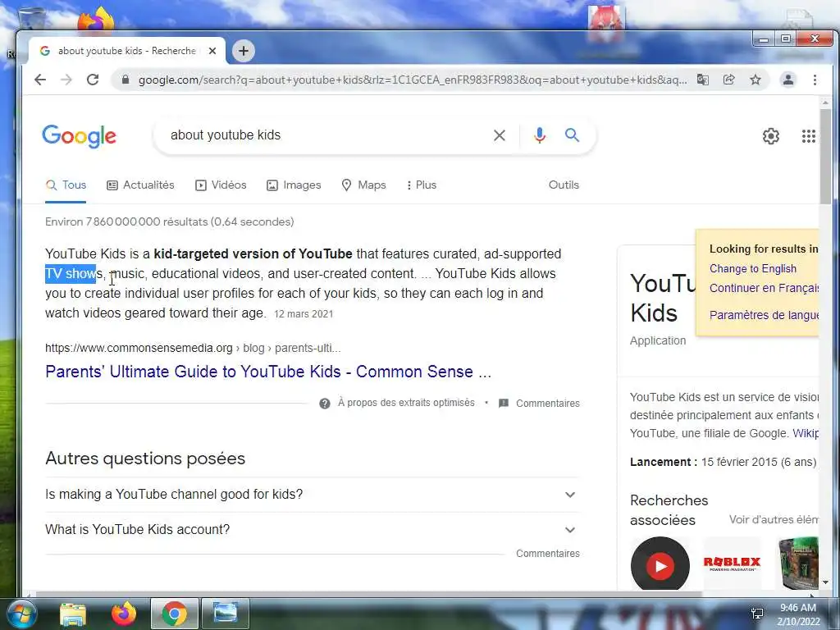Start a voice search with microphone
840x630 pixels.
pyautogui.click(x=540, y=135)
